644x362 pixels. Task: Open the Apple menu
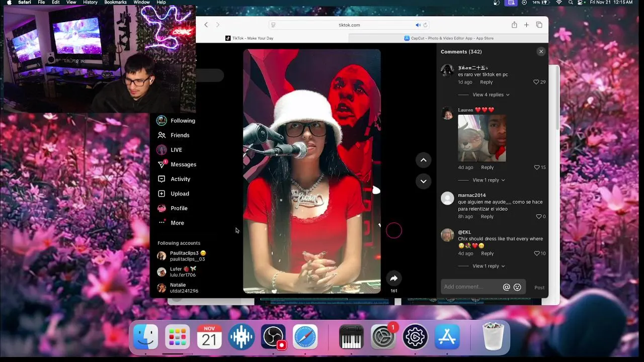(x=9, y=3)
